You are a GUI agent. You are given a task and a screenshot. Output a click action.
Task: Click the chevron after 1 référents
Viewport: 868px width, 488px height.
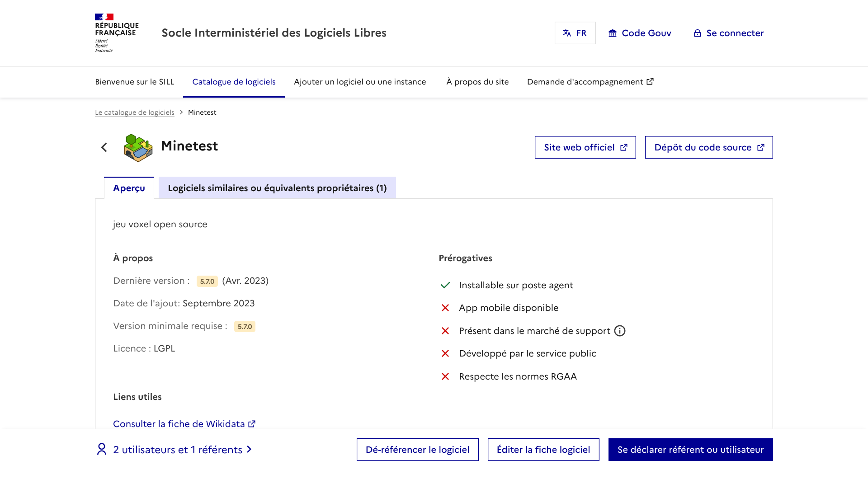(x=249, y=450)
